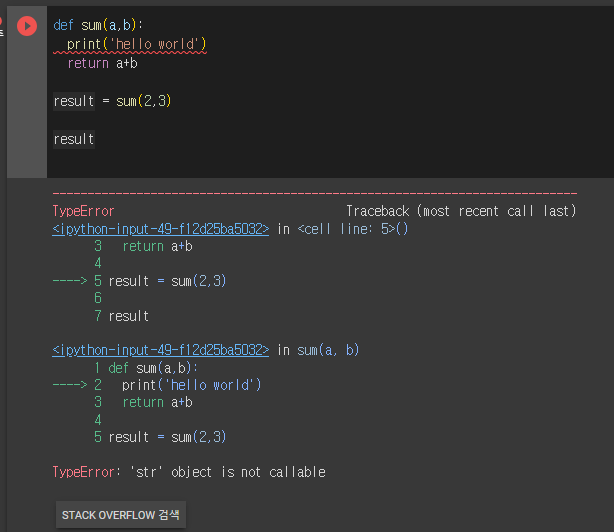Click the red 'TypeError' header in traceback
This screenshot has width=614, height=532.
tap(83, 211)
